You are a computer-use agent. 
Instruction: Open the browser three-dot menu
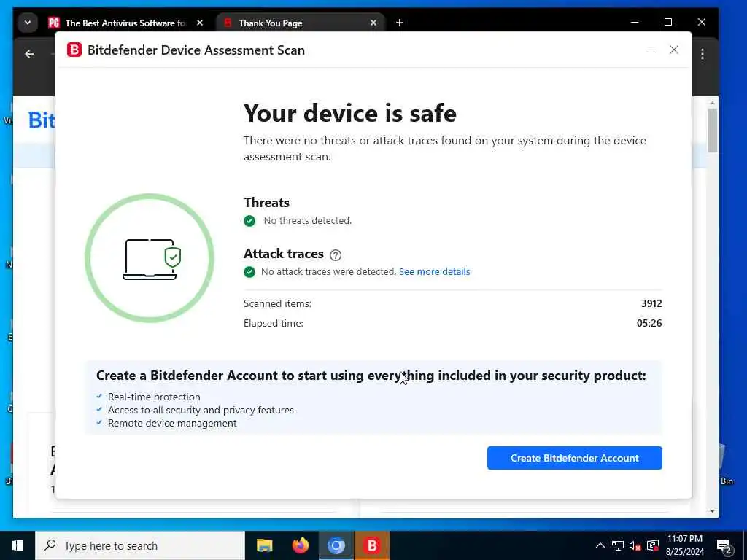coord(703,54)
